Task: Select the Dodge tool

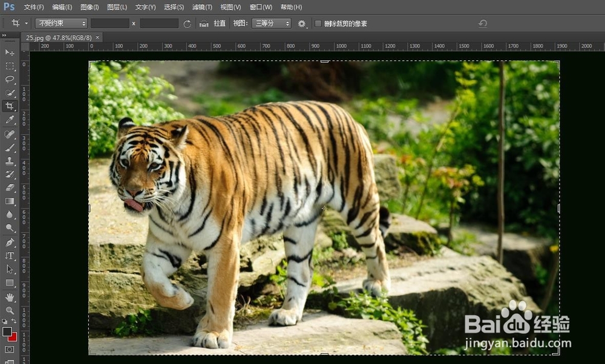Action: [x=10, y=228]
